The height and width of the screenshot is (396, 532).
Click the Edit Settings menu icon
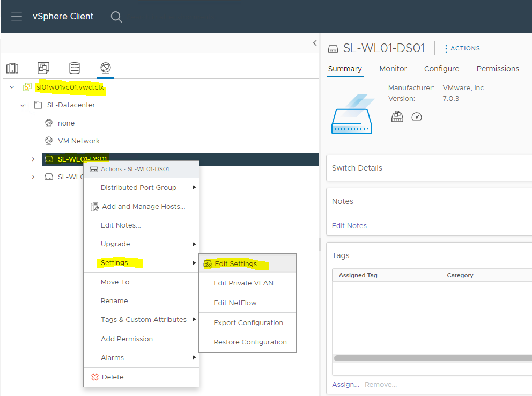point(208,263)
